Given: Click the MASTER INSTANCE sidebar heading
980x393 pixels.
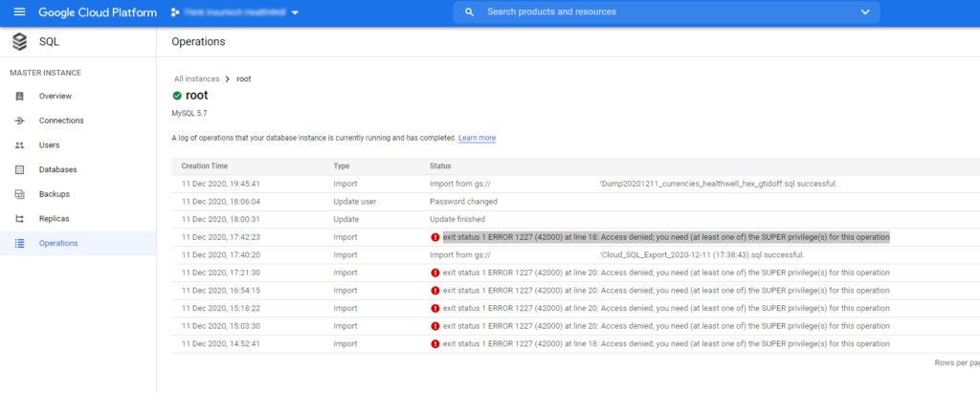Looking at the screenshot, I should (x=46, y=73).
